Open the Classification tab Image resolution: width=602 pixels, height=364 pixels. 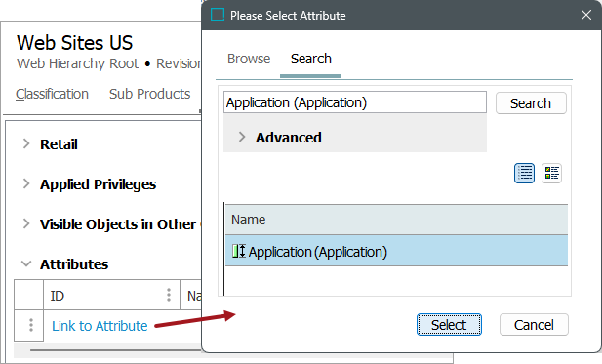click(53, 94)
